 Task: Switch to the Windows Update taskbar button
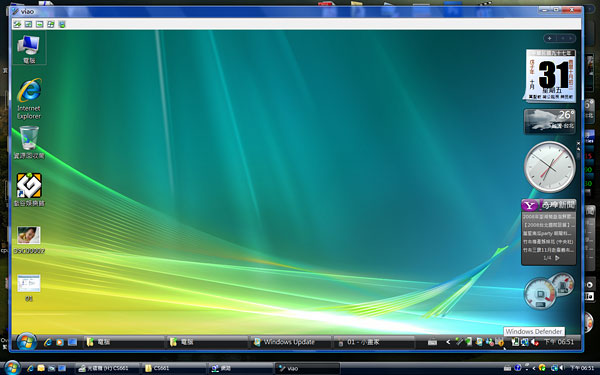[x=290, y=342]
